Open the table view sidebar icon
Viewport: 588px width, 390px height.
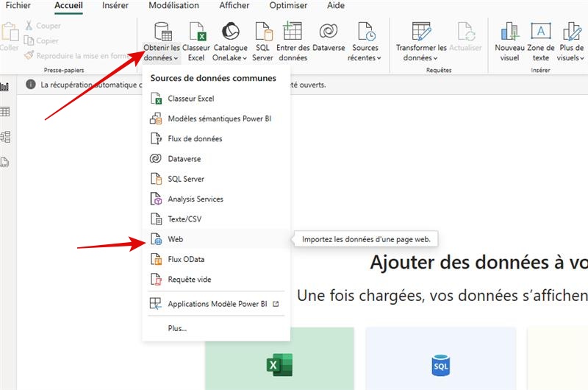(x=4, y=112)
